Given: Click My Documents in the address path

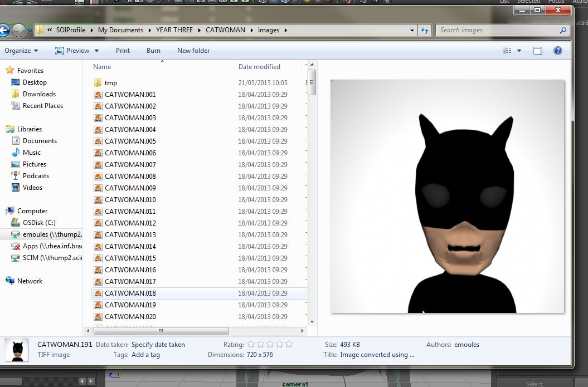Looking at the screenshot, I should 120,30.
